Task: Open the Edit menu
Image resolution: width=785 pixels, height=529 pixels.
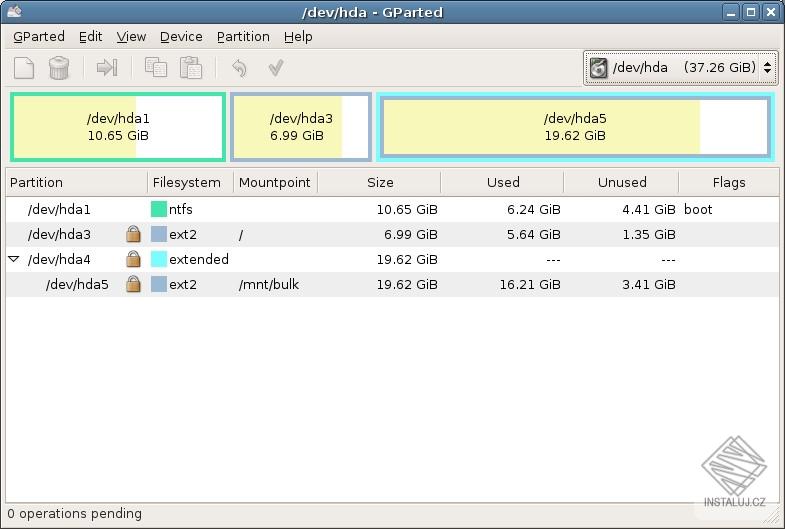Action: [x=91, y=37]
